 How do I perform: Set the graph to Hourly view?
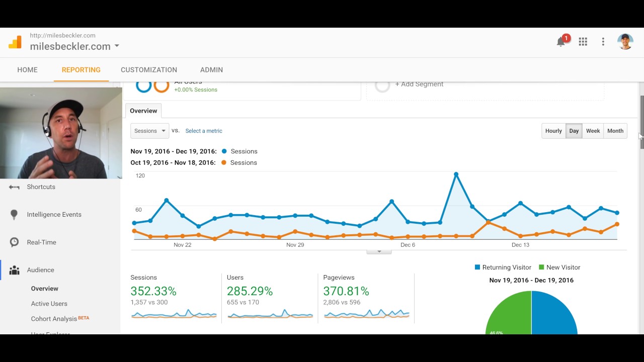pos(553,131)
